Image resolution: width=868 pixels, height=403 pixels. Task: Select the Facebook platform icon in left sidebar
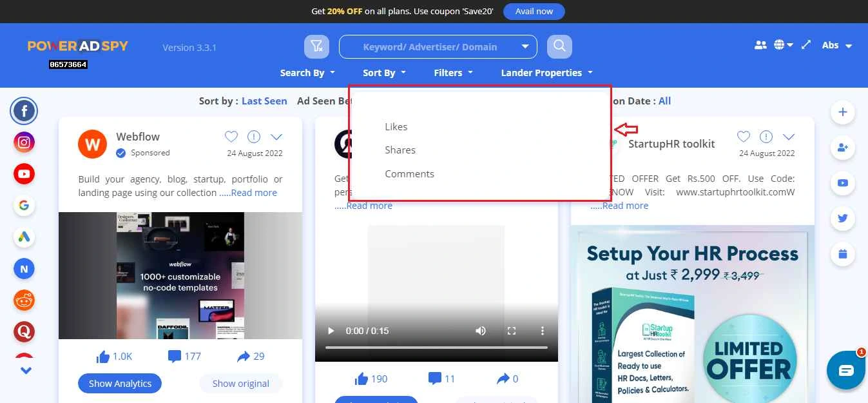(x=24, y=110)
